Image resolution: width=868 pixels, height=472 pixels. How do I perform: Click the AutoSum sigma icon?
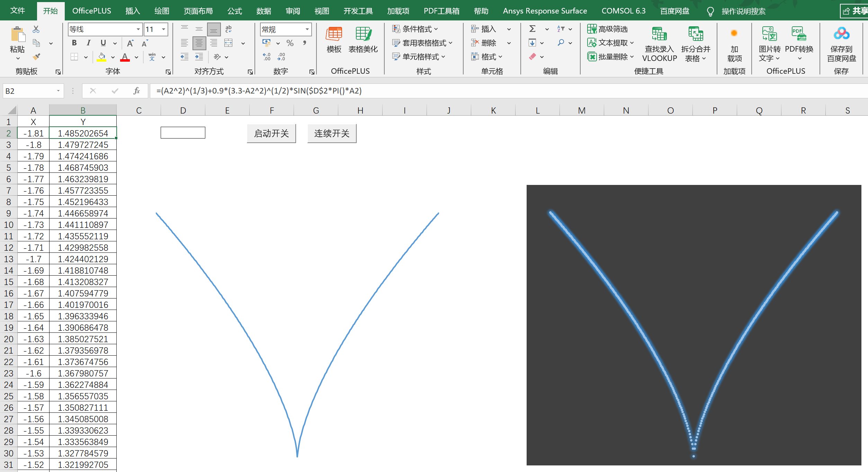[533, 29]
